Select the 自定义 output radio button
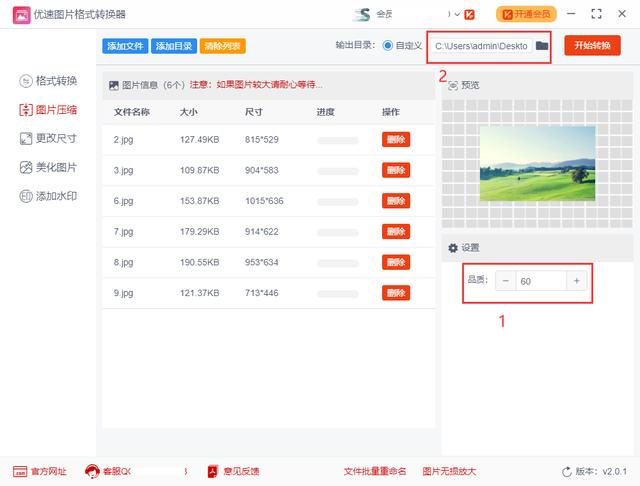This screenshot has height=486, width=640. [388, 45]
